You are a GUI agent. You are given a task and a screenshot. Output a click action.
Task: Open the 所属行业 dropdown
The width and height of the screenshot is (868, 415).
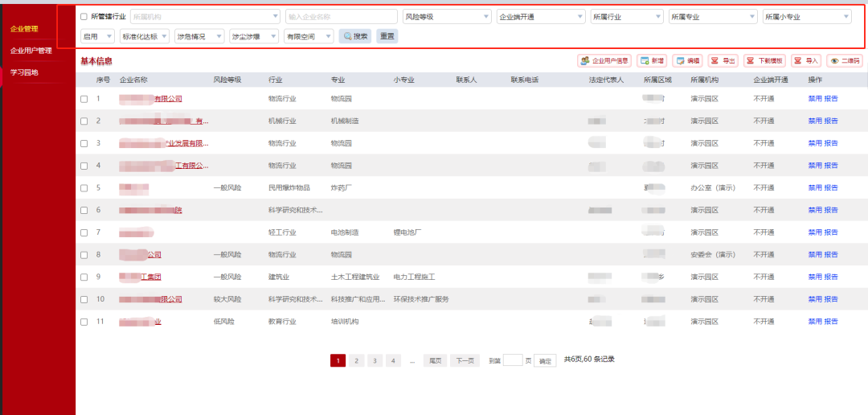(x=626, y=16)
